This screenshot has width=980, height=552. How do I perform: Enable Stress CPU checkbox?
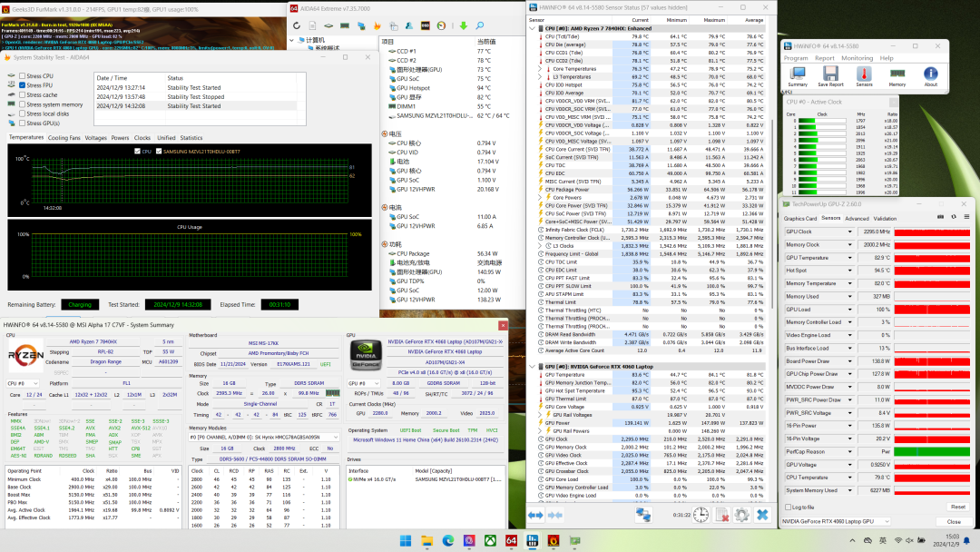[x=23, y=75]
